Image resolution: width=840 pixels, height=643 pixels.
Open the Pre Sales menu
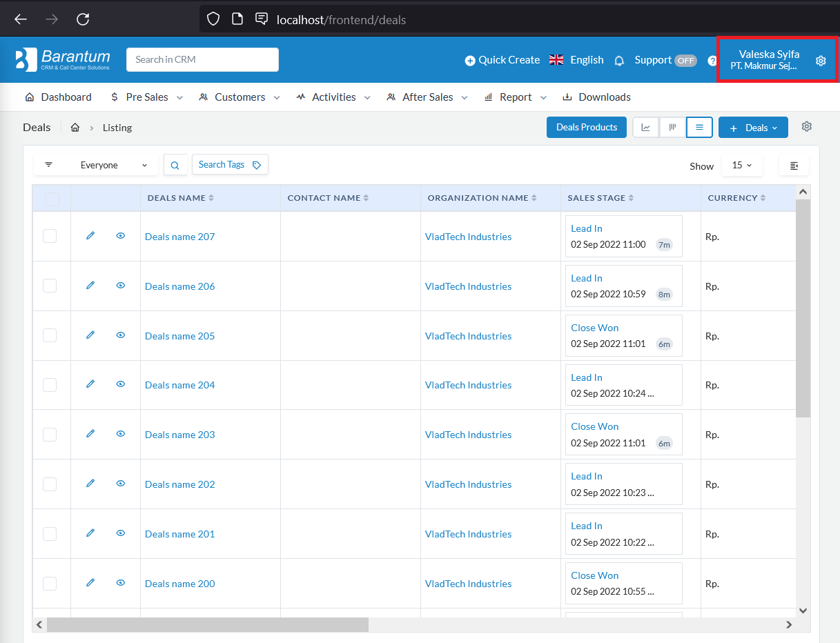(147, 97)
